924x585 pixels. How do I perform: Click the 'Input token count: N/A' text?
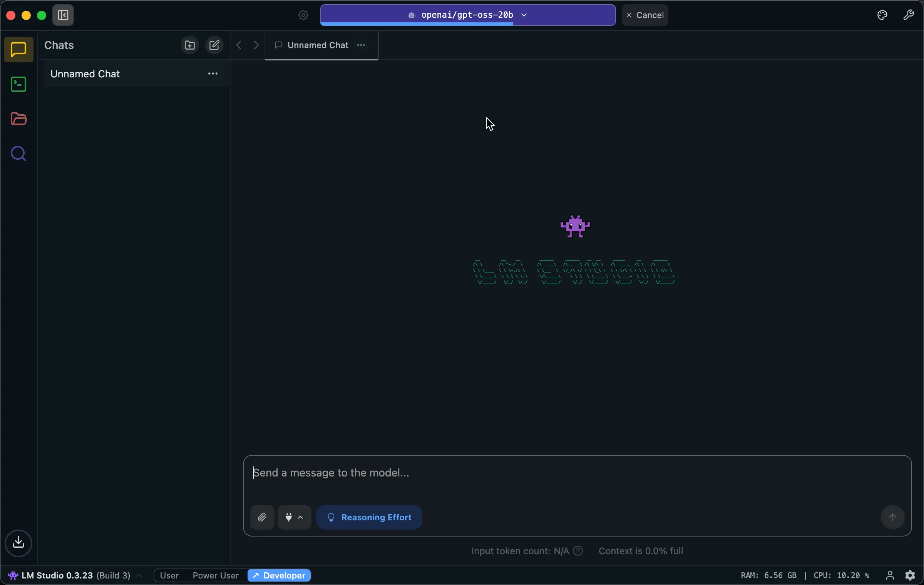[520, 551]
